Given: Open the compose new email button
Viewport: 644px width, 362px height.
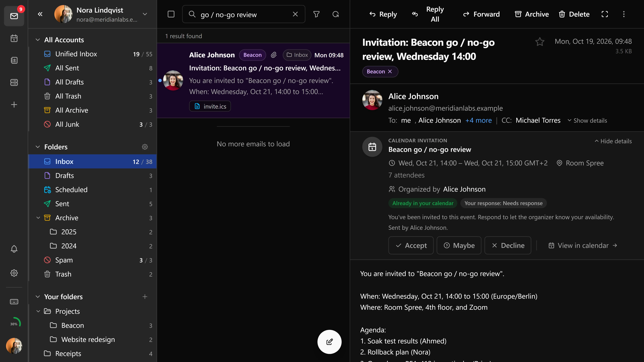Looking at the screenshot, I should point(330,342).
